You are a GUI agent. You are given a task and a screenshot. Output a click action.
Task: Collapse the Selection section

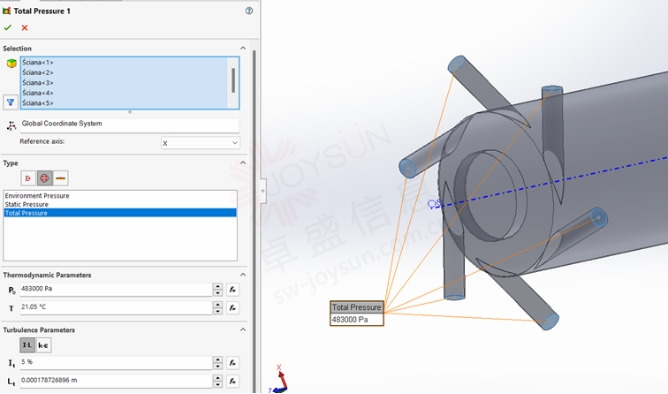point(243,48)
